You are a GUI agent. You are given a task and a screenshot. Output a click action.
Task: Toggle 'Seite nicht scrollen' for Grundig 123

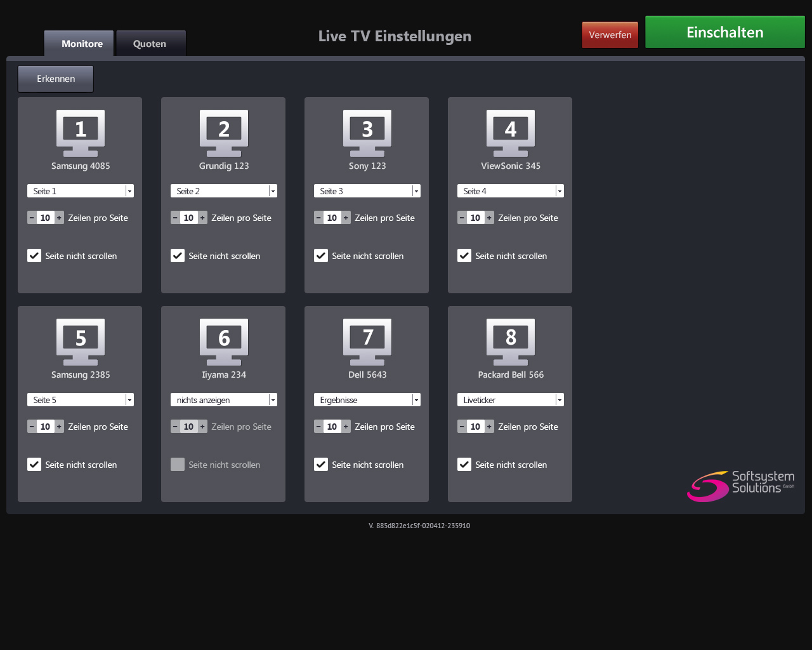coord(178,256)
